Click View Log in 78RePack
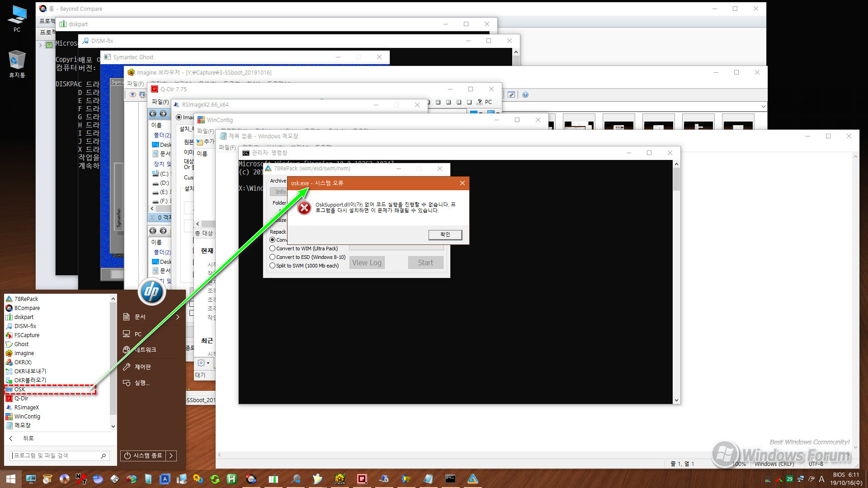The image size is (868, 488). (367, 263)
